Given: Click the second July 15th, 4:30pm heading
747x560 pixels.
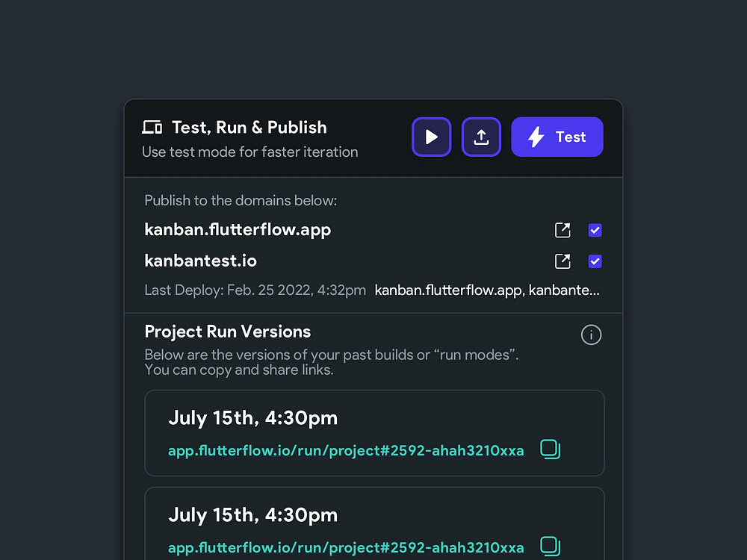Looking at the screenshot, I should point(253,515).
